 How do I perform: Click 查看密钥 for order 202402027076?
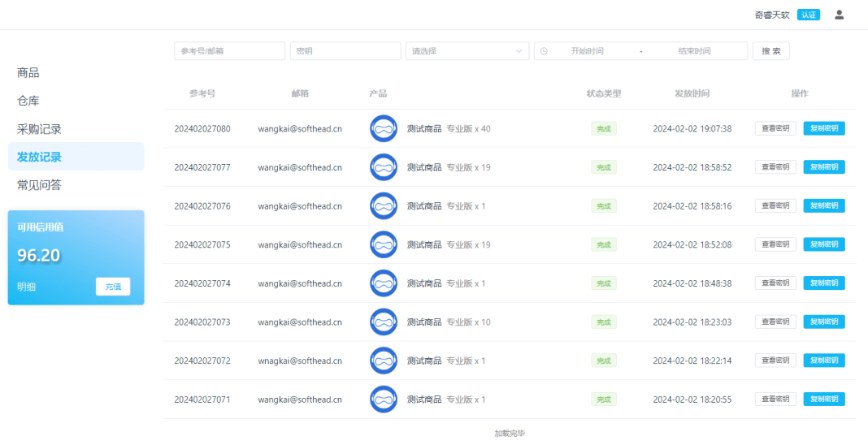pyautogui.click(x=775, y=206)
